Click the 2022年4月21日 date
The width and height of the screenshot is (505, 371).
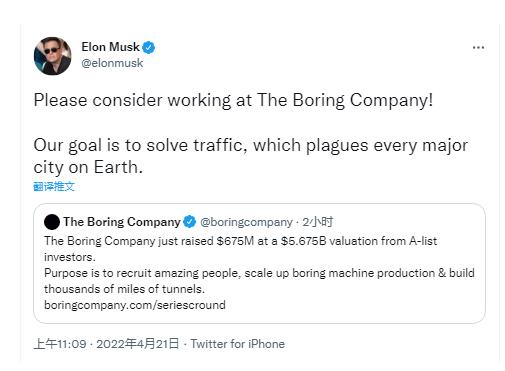(x=138, y=344)
